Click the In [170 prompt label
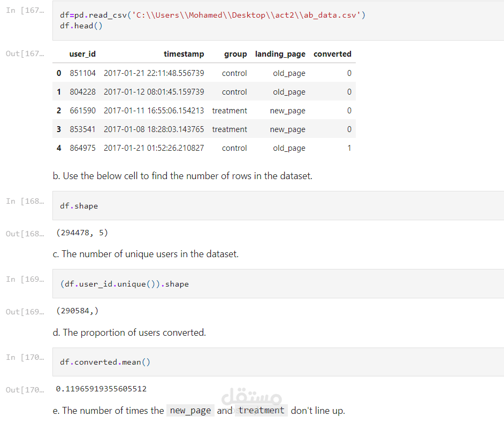Screen dimensions: 504x424 coord(25,357)
